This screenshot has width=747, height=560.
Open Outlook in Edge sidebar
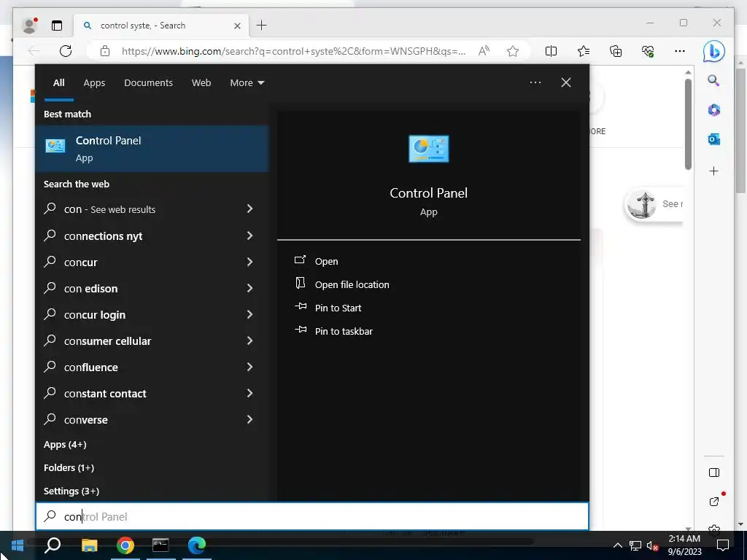(713, 139)
